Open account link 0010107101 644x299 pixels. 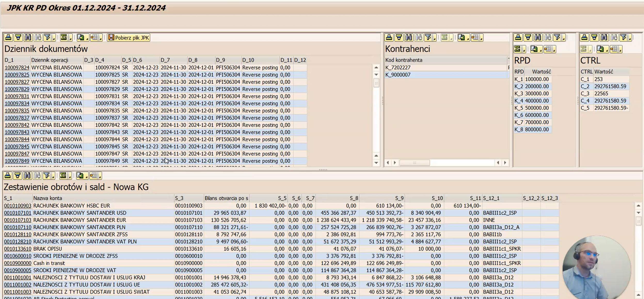coord(17,213)
